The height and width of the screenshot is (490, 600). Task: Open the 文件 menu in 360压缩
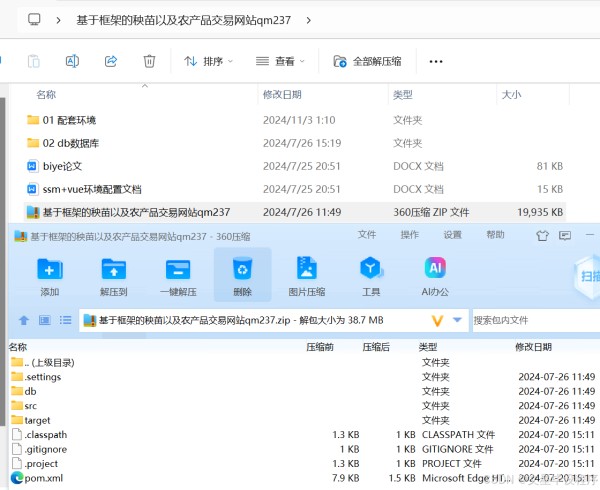(x=367, y=235)
